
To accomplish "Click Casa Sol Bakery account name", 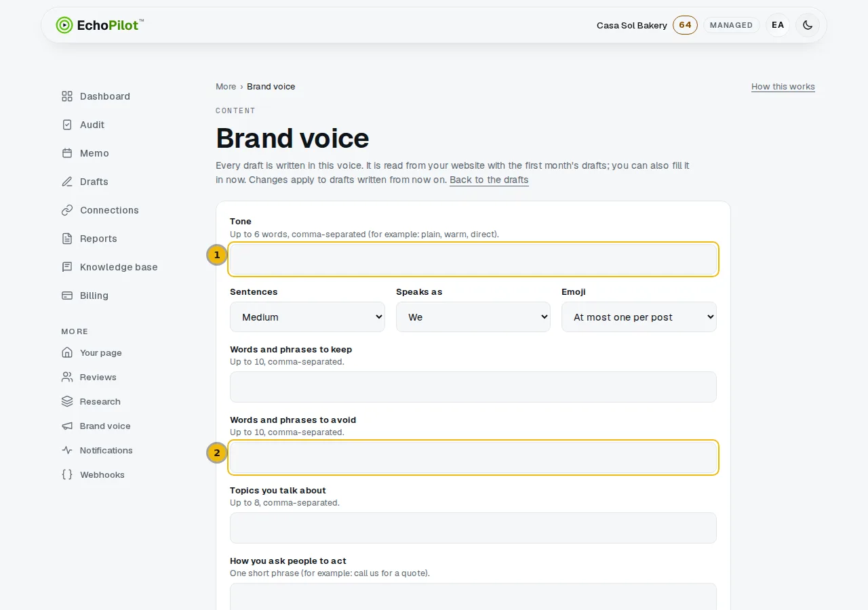I will 632,25.
